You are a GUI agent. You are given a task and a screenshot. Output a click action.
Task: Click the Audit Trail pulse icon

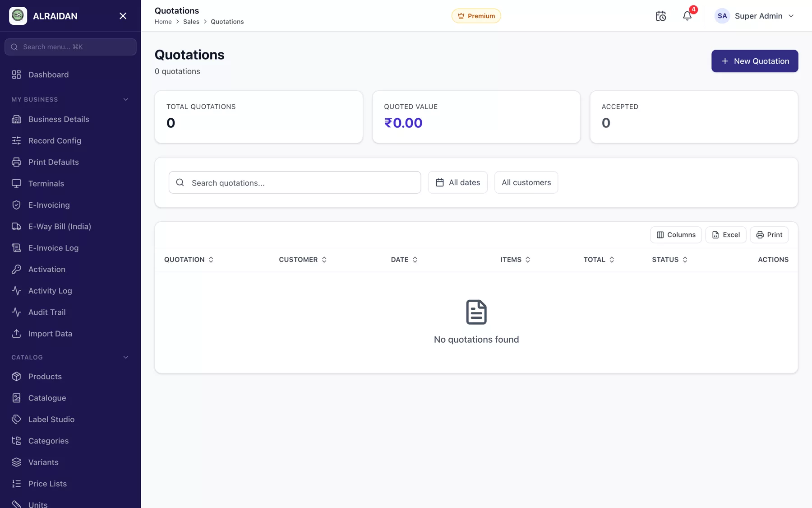click(x=16, y=312)
